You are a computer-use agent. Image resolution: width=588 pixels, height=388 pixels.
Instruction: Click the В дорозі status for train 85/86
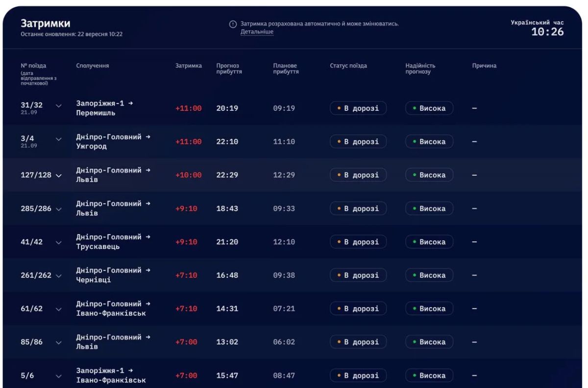coord(358,342)
